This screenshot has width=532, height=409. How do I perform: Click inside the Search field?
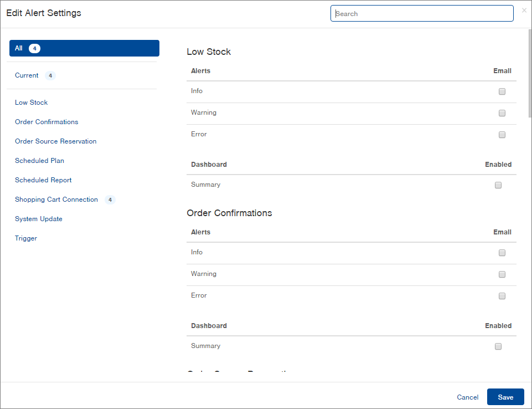coord(422,13)
